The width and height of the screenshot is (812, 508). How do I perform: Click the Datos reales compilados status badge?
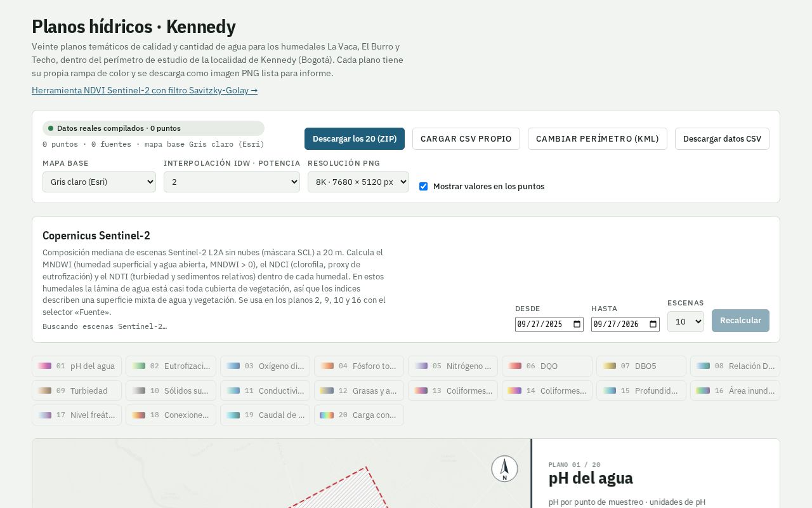154,128
